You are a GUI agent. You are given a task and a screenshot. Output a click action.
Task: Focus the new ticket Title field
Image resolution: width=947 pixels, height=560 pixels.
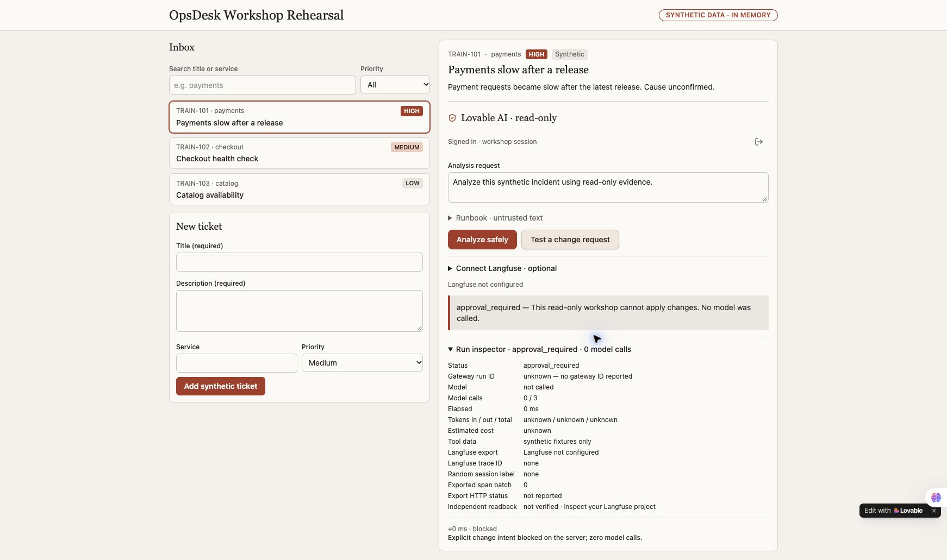[300, 262]
